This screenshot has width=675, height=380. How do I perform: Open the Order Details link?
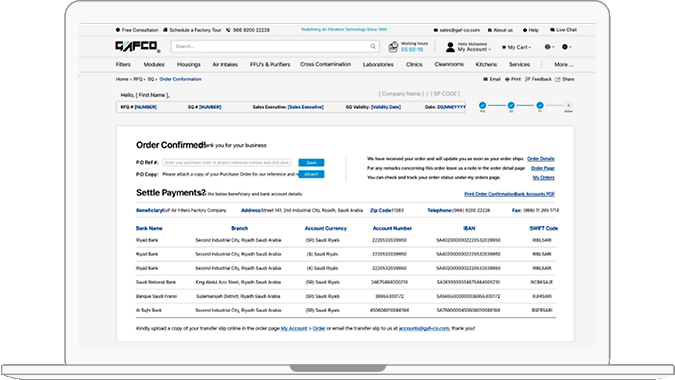pos(541,159)
